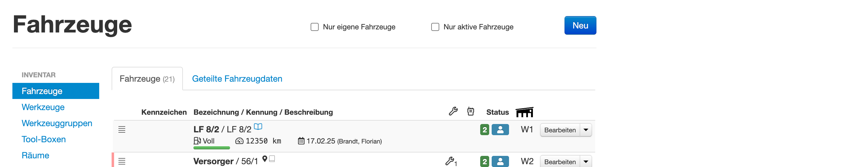Open Werkzeuggruppen in the sidebar
The image size is (868, 167).
click(x=57, y=123)
